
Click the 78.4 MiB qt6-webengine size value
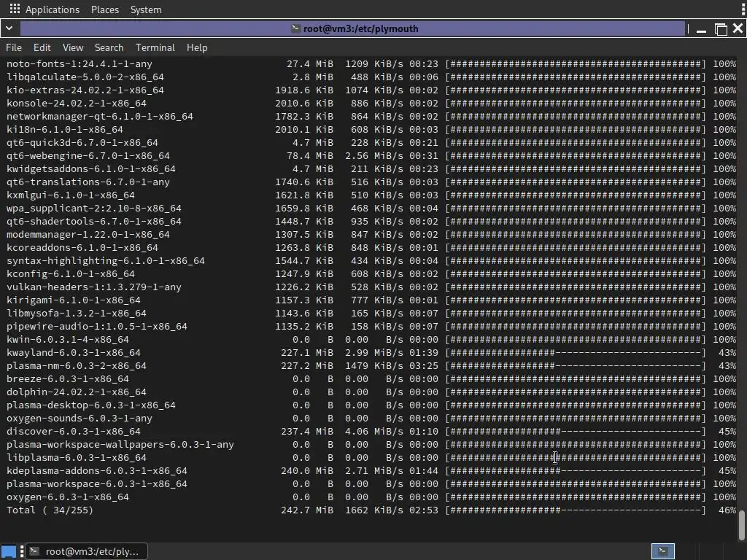click(310, 156)
